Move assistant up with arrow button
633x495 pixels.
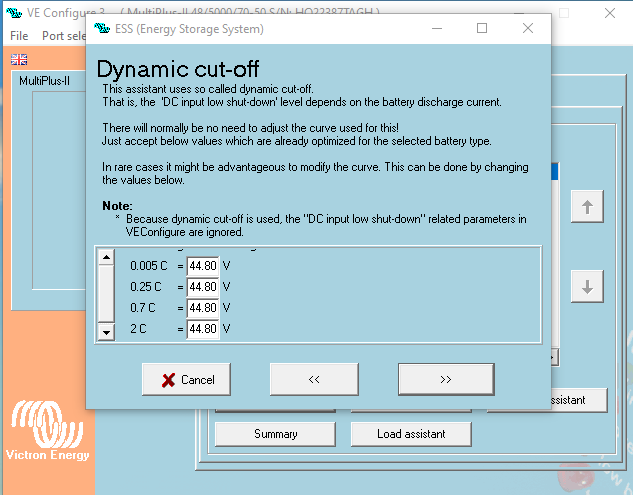tap(587, 206)
